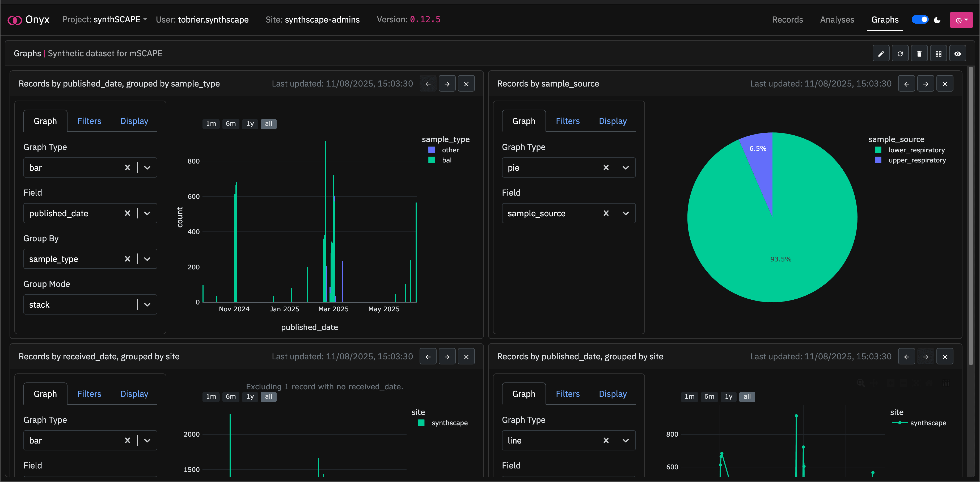Viewport: 980px width, 482px height.
Task: Move the received_date graph left with arrow
Action: coord(428,356)
